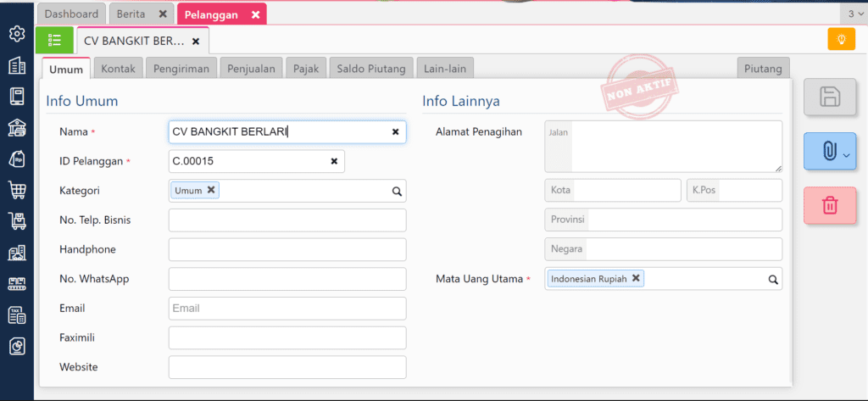Search currencies with Mata Uang magnifier
The width and height of the screenshot is (868, 401).
coord(773,279)
